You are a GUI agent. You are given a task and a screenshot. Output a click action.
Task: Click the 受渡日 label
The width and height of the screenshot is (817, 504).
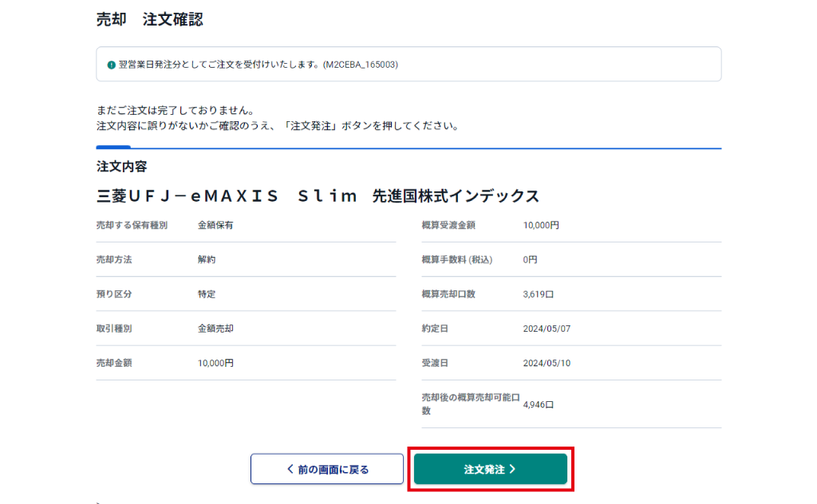pos(435,363)
